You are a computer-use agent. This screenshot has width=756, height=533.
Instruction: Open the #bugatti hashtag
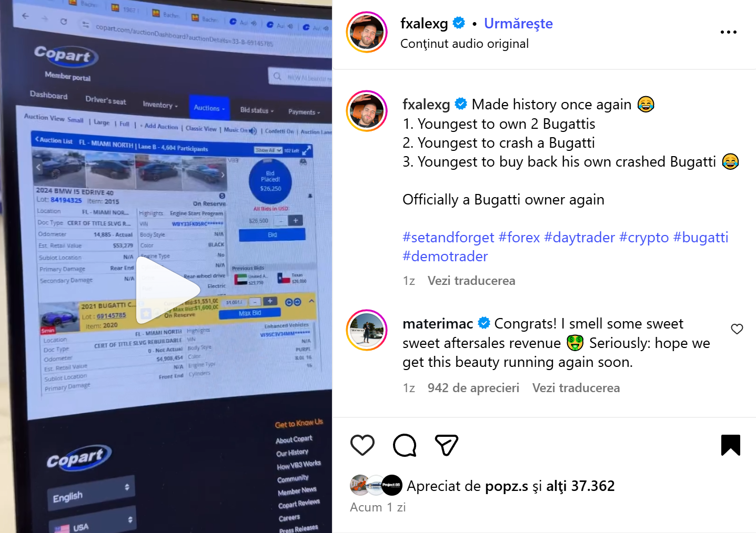point(701,238)
